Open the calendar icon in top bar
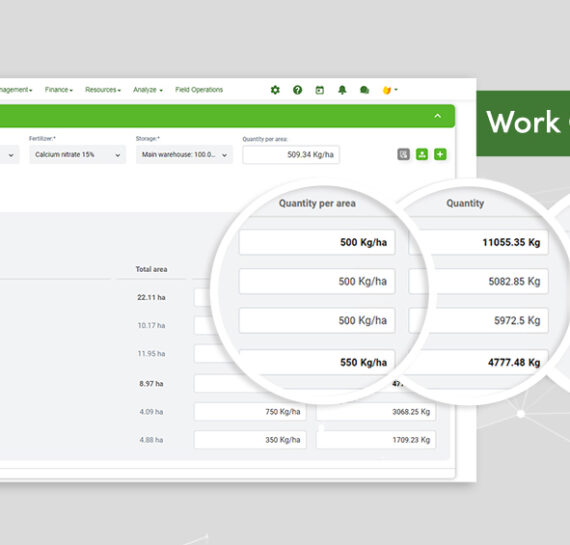 [320, 90]
